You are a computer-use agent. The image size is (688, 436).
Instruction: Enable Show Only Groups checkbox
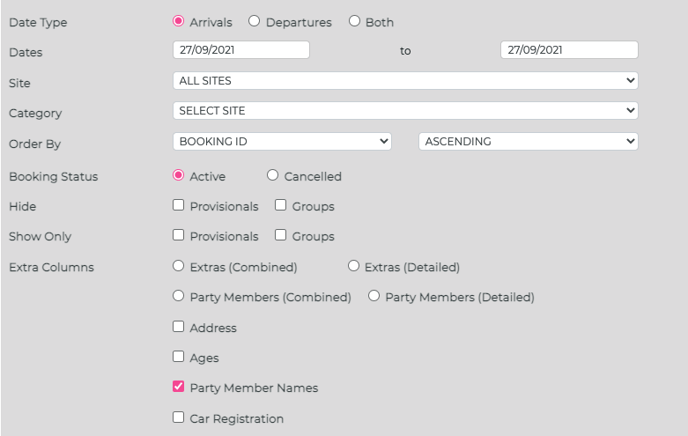[280, 235]
